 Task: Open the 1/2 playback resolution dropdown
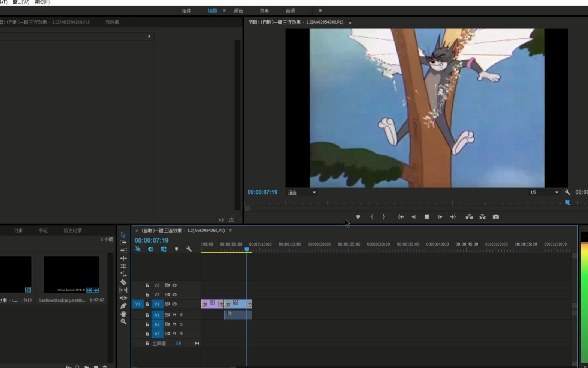pos(544,192)
